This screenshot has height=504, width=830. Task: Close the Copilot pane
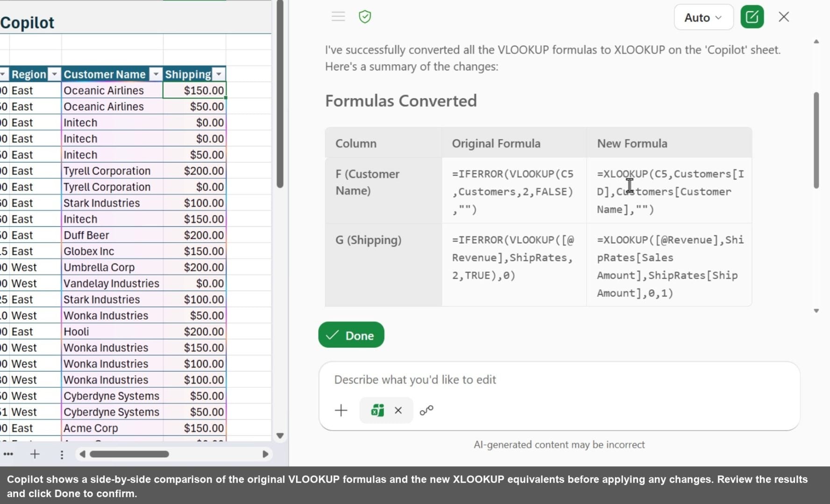783,16
